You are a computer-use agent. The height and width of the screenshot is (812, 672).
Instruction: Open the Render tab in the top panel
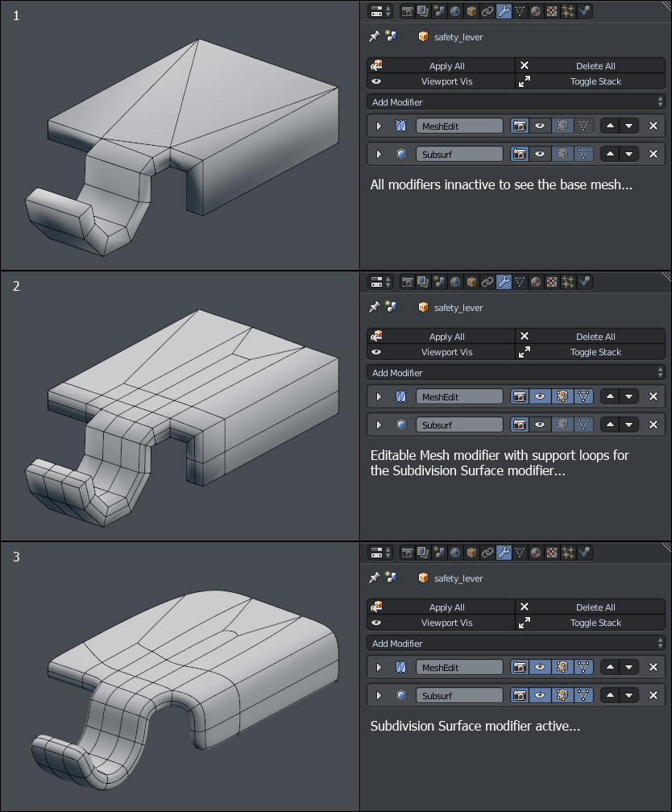[407, 11]
